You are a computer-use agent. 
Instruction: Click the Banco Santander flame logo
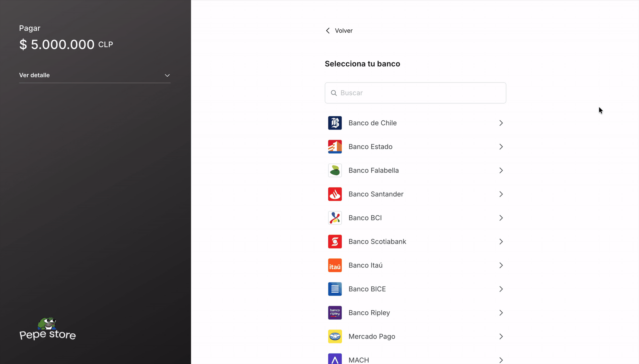(x=335, y=194)
